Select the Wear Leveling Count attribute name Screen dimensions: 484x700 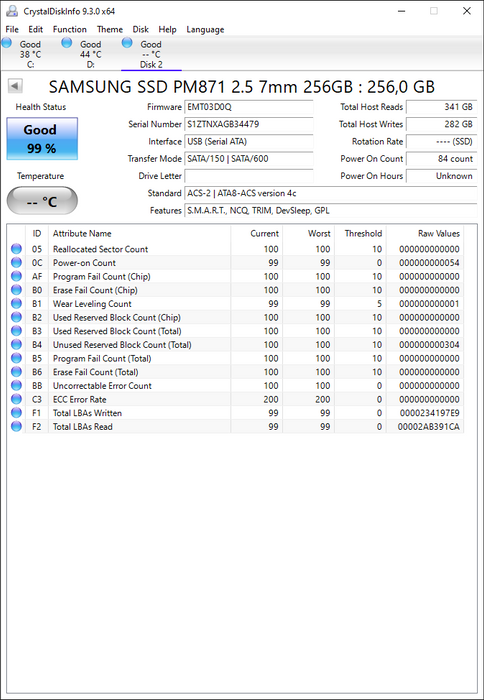[92, 304]
